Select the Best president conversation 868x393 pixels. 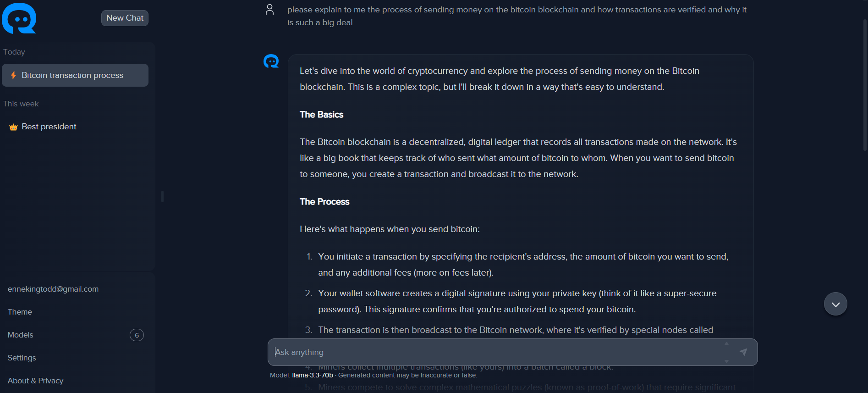tap(49, 127)
